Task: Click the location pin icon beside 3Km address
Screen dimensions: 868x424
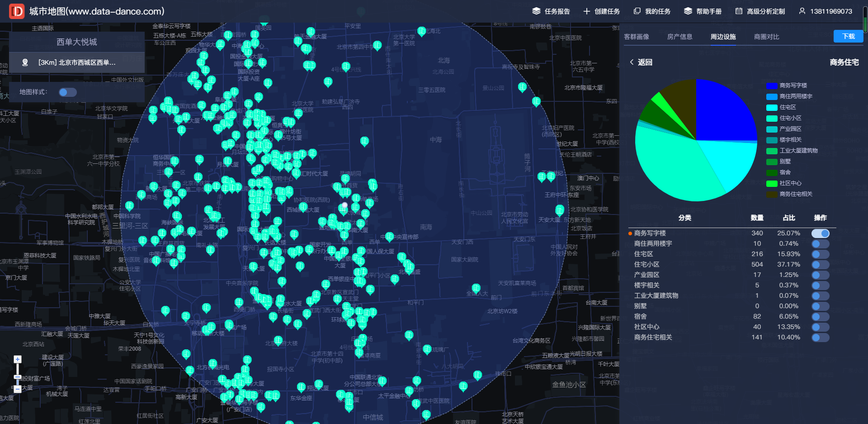Action: (x=25, y=62)
